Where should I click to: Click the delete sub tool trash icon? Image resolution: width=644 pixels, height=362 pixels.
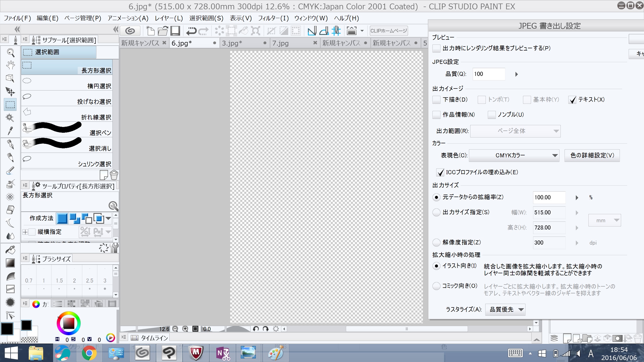coord(114,175)
